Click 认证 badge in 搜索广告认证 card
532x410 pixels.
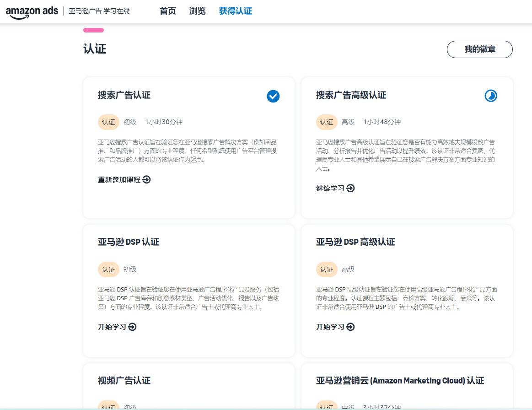(108, 122)
